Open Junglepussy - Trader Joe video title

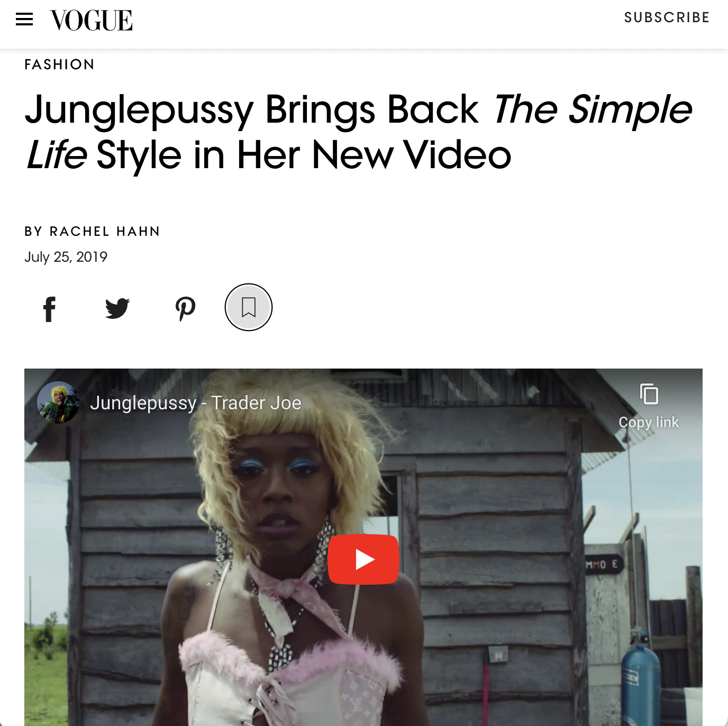196,403
